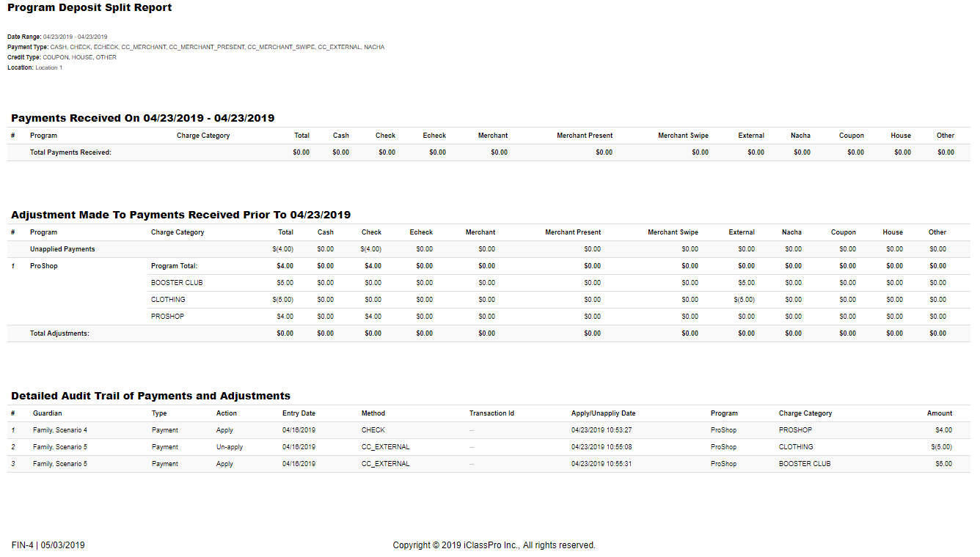980x557 pixels.
Task: Click the "Program Total:" label
Action: (174, 266)
